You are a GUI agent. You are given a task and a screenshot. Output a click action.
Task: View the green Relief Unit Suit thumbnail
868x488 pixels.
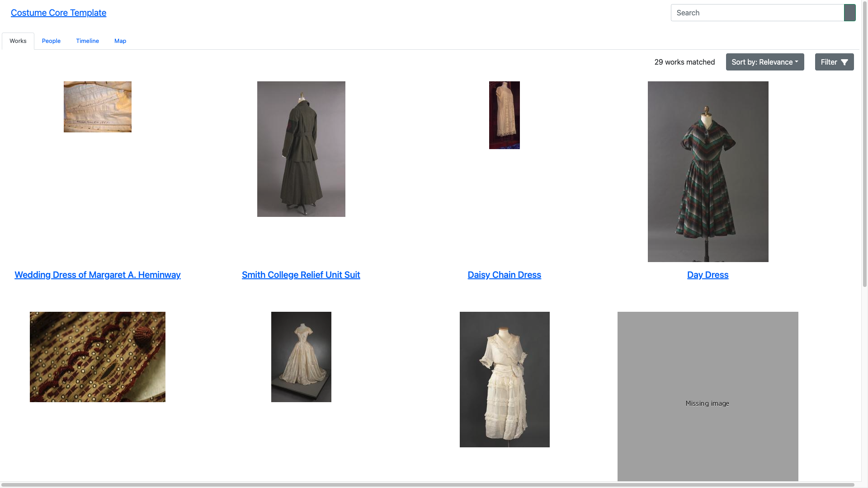tap(301, 149)
